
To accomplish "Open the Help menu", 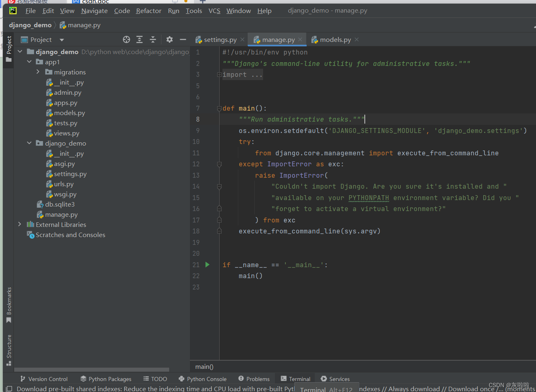I will 264,11.
